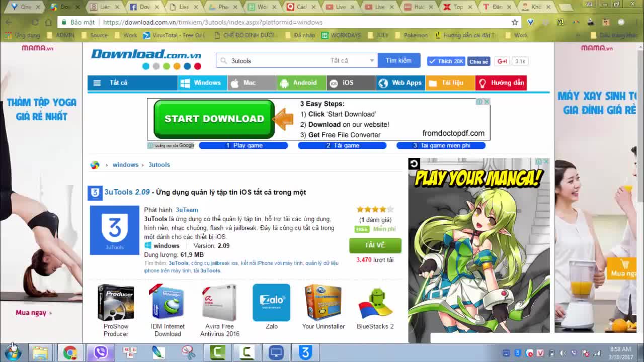Open BlueStacks 2 app icon

[x=375, y=303]
